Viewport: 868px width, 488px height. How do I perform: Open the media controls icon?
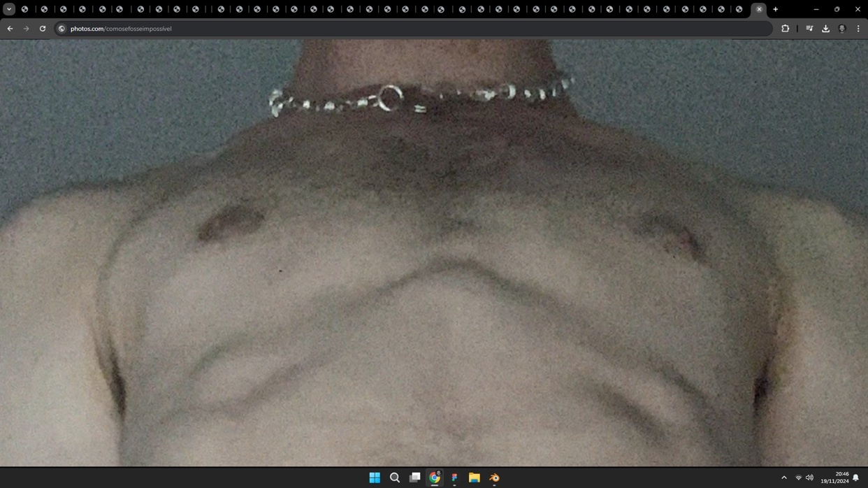(x=809, y=29)
